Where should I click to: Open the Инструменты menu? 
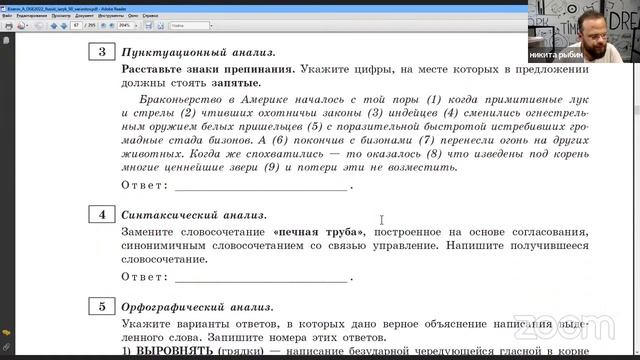tap(111, 16)
